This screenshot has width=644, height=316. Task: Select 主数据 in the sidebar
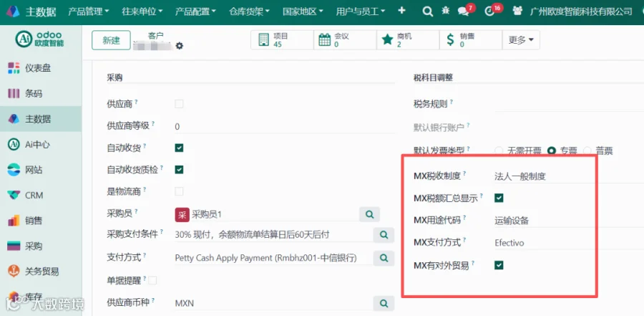point(41,119)
